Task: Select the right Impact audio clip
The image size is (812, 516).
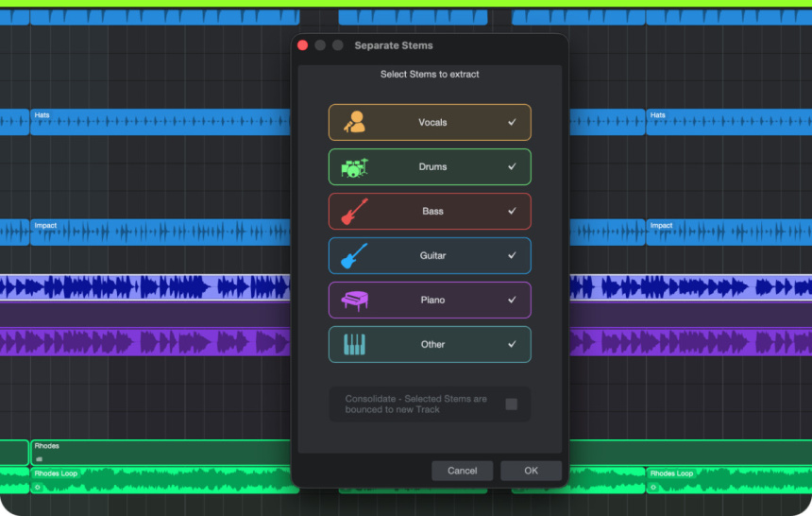Action: click(x=729, y=232)
